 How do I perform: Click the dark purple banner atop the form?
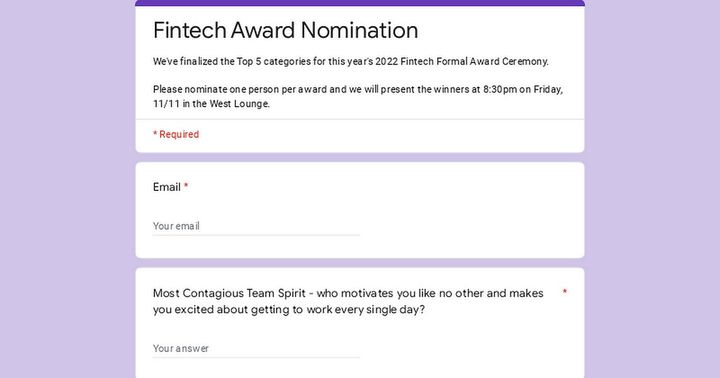point(360,3)
